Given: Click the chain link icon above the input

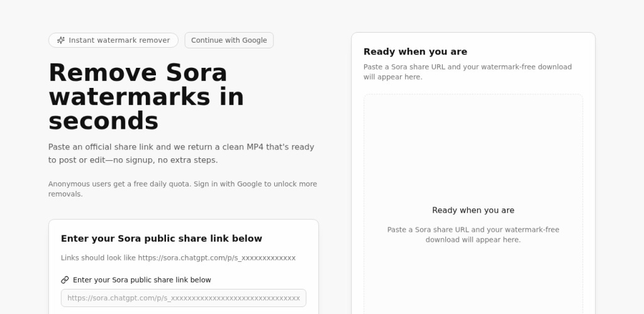Looking at the screenshot, I should point(65,280).
